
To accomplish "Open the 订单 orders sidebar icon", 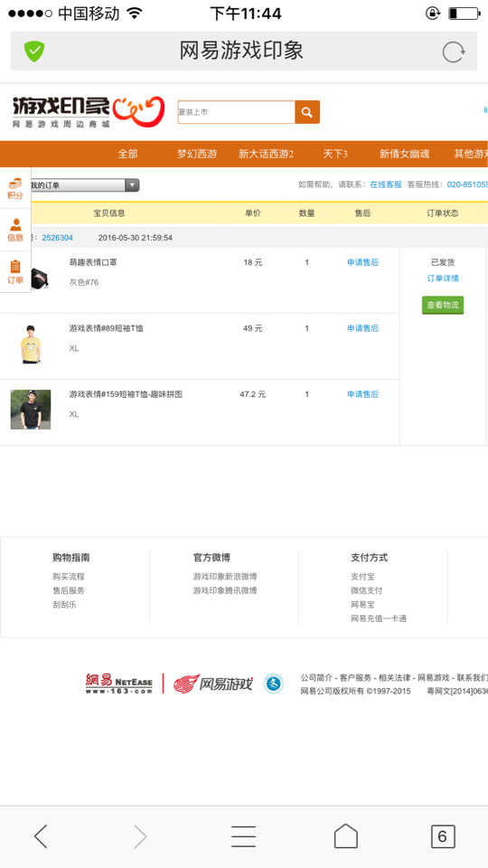I will 15,272.
